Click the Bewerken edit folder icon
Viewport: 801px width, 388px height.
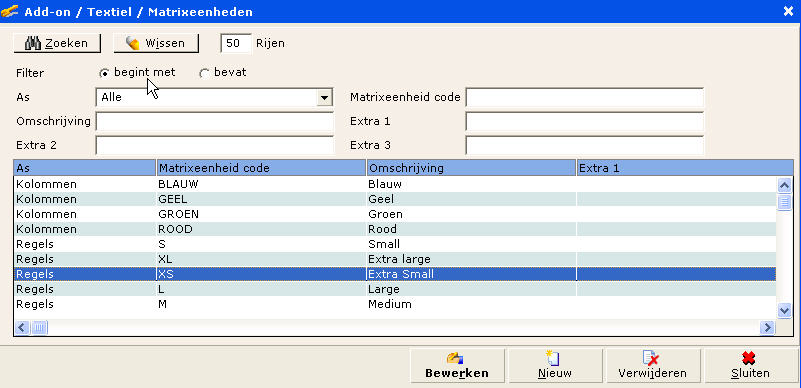(x=455, y=358)
